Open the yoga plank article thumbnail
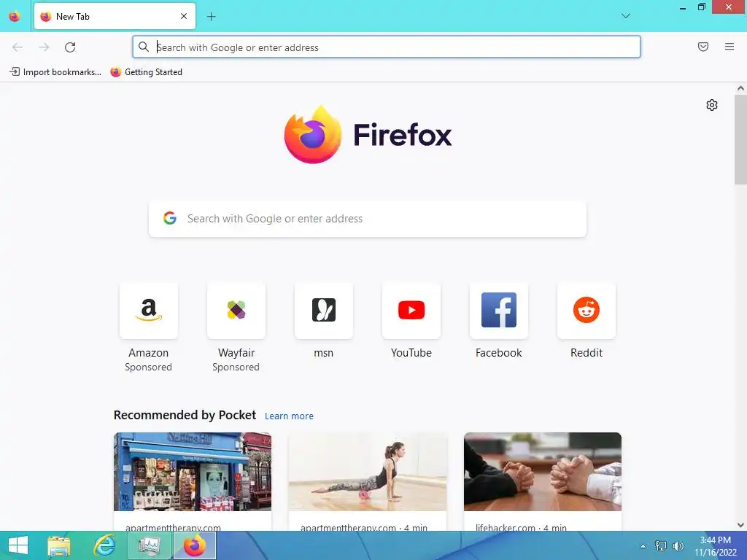Screen dimensions: 747x560 click(x=368, y=472)
